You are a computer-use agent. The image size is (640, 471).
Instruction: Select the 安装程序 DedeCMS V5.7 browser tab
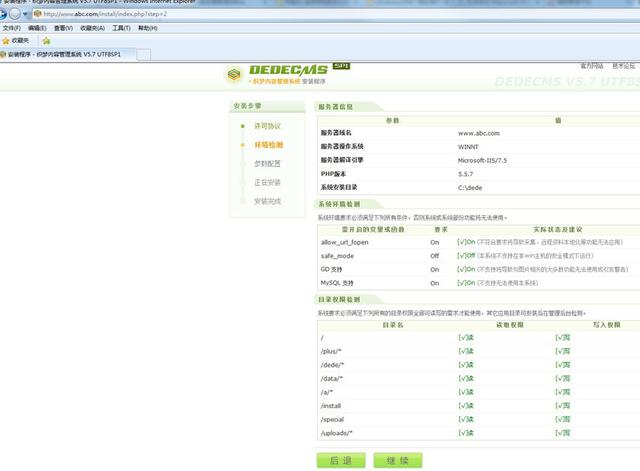[x=67, y=54]
